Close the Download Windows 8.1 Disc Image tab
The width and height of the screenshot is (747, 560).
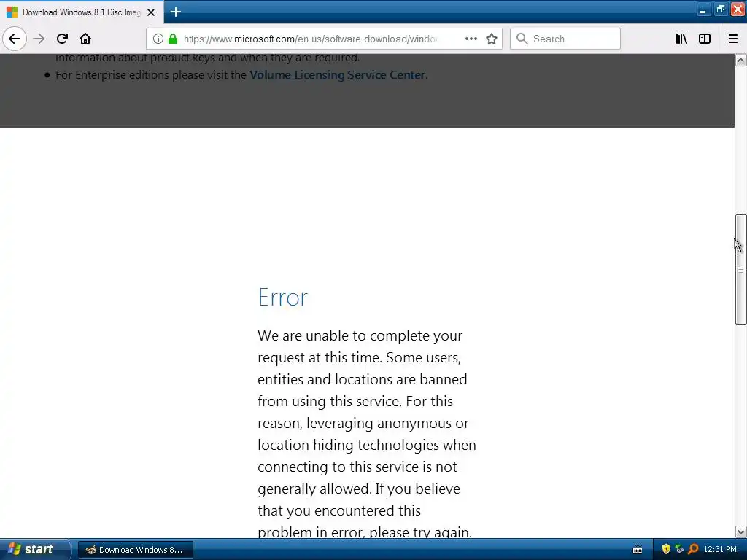pos(151,12)
